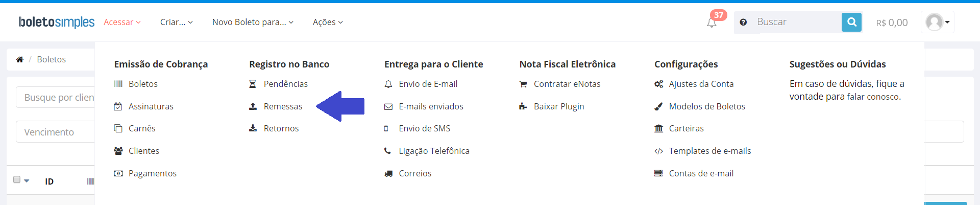Click the boletosimples logo
Image resolution: width=980 pixels, height=205 pixels.
(57, 22)
